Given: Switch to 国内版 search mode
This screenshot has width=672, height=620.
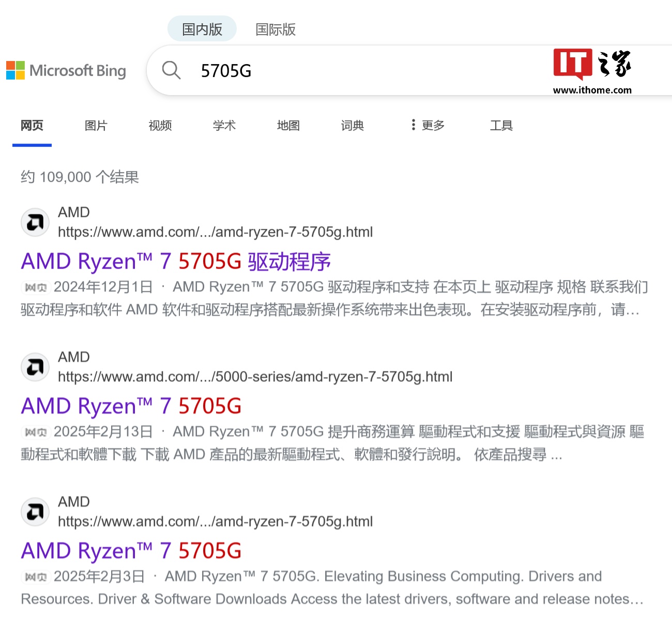Looking at the screenshot, I should [202, 29].
